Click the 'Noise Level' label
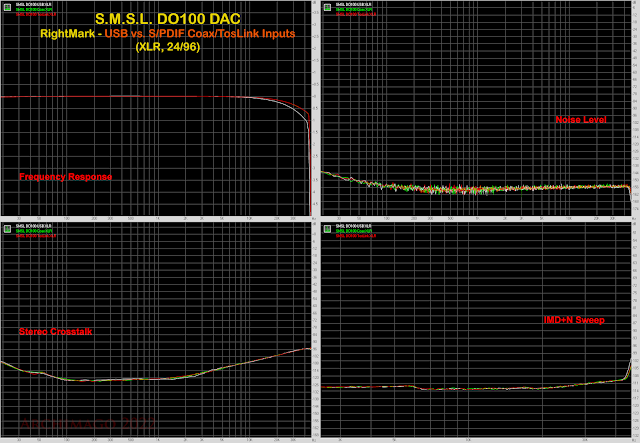Image resolution: width=640 pixels, height=443 pixels. (581, 120)
